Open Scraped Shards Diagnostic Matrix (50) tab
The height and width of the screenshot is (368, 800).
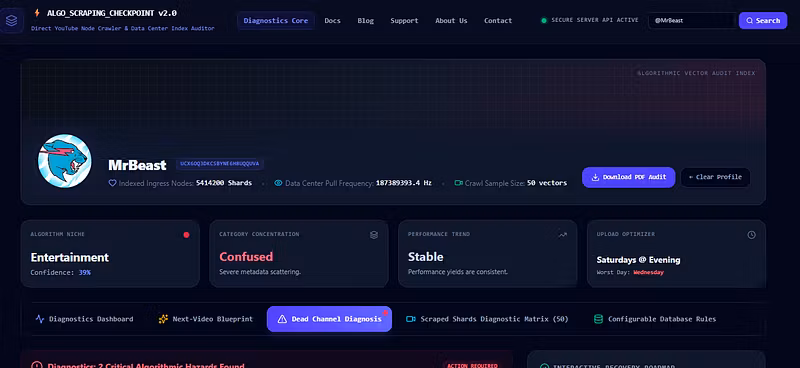(487, 319)
